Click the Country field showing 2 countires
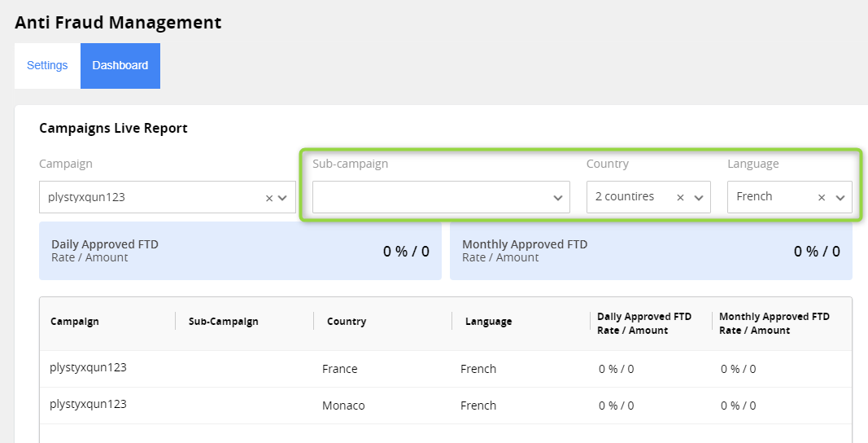This screenshot has width=868, height=443. click(x=648, y=197)
